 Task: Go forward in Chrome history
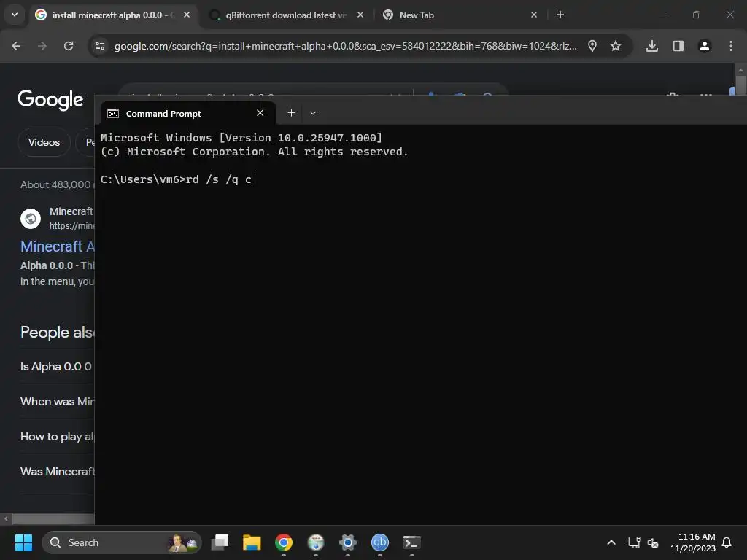(x=42, y=46)
